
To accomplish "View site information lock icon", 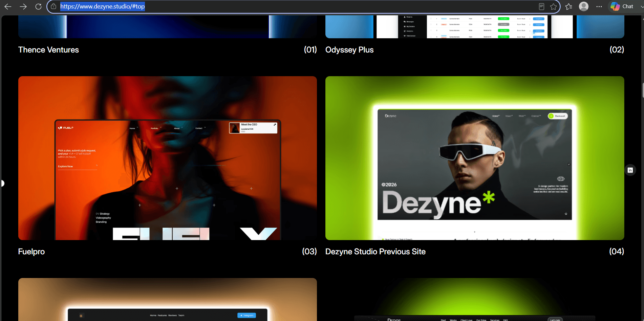I will click(x=53, y=6).
